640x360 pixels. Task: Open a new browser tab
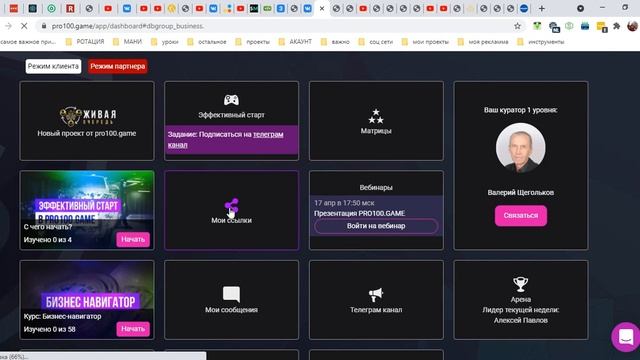pyautogui.click(x=542, y=8)
